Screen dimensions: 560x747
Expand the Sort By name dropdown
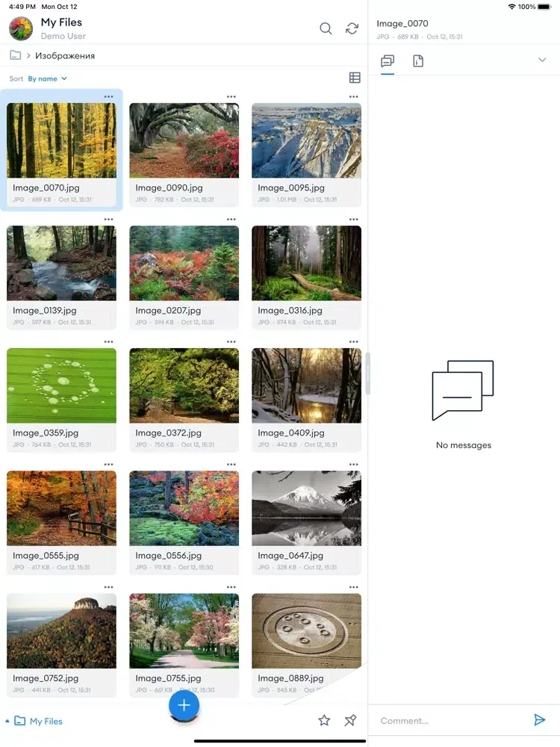pos(47,78)
